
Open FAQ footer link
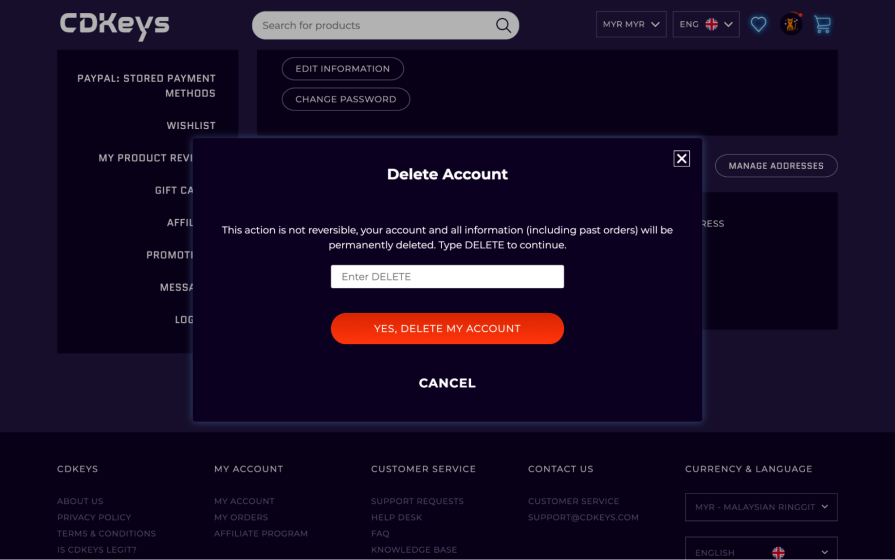(380, 533)
